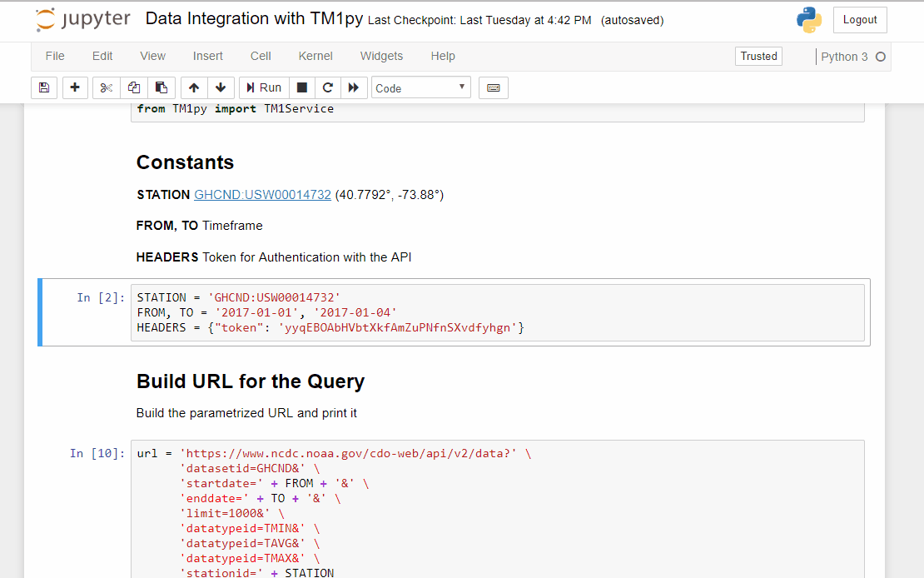This screenshot has height=578, width=924.
Task: Copy selected cells using the copy icon
Action: 134,87
